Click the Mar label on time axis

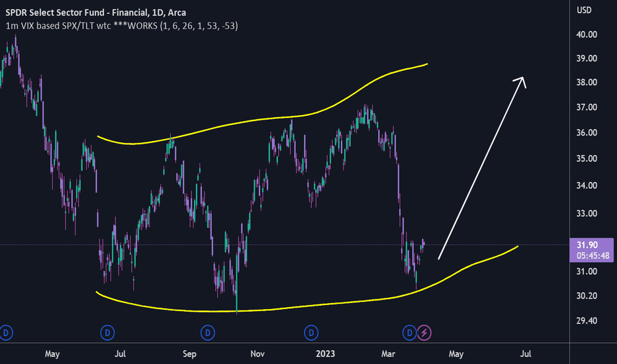click(x=388, y=354)
